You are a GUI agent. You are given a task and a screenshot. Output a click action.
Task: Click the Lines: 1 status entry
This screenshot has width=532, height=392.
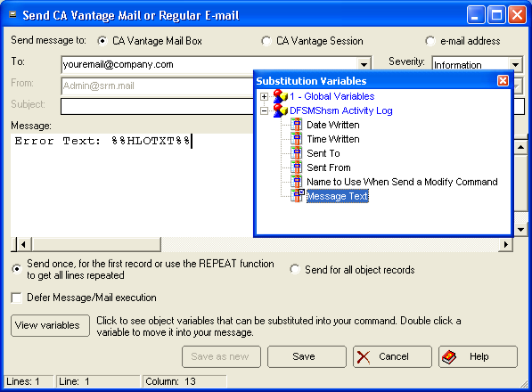[x=29, y=381]
